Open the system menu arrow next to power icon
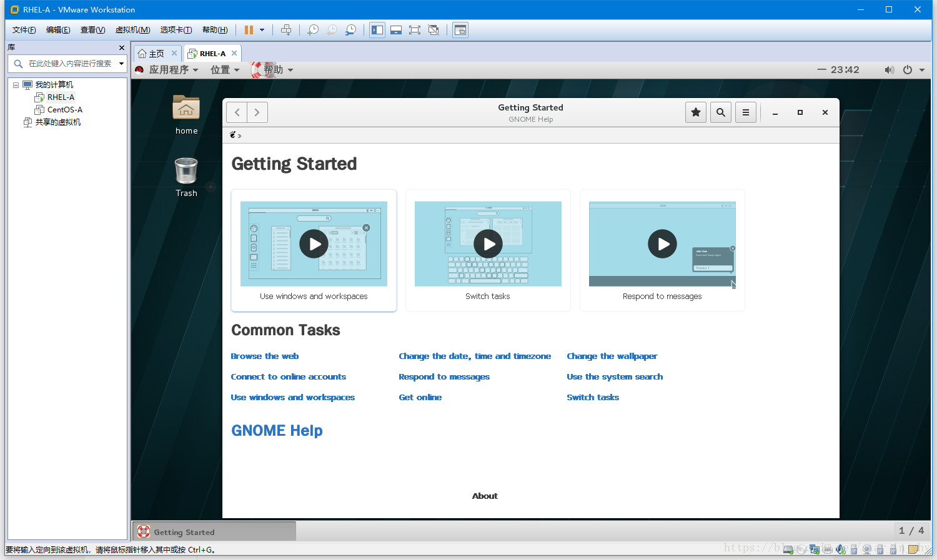This screenshot has width=937, height=560. pos(922,70)
